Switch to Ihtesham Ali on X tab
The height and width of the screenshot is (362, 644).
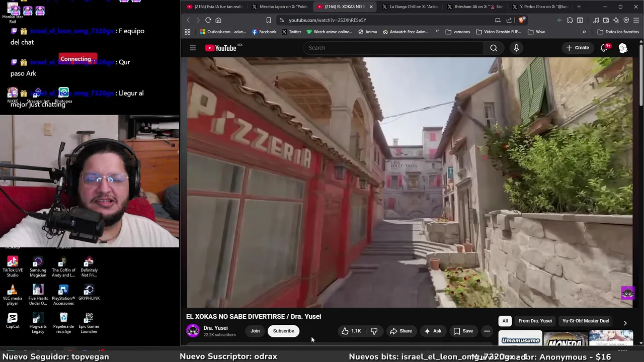click(476, 7)
